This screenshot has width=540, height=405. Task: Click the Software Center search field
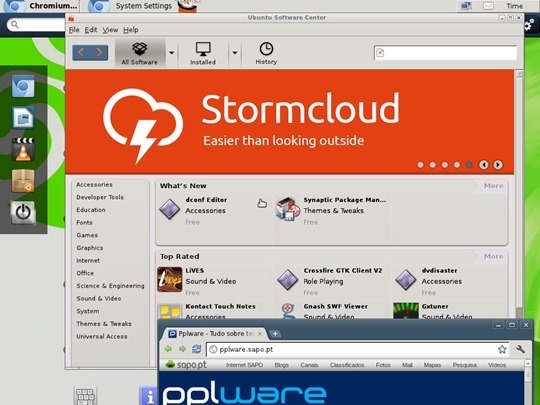pos(445,53)
